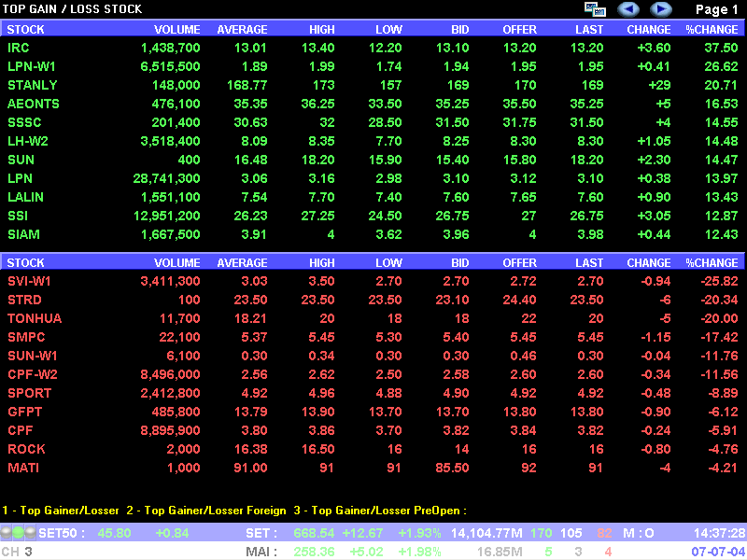The width and height of the screenshot is (747, 560).
Task: Click SET index value 668.54
Action: [x=315, y=533]
